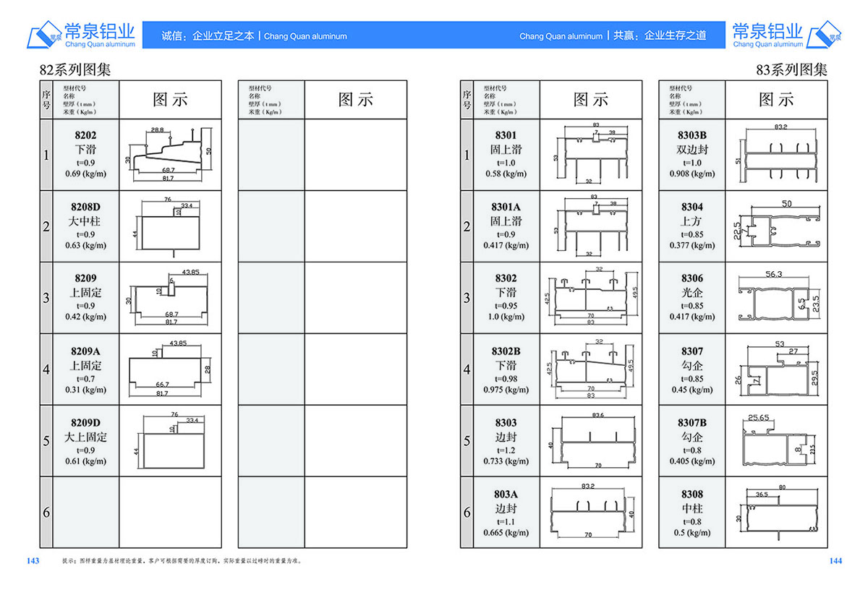Select profile code 8304
Screen dimensions: 868x590
point(692,207)
